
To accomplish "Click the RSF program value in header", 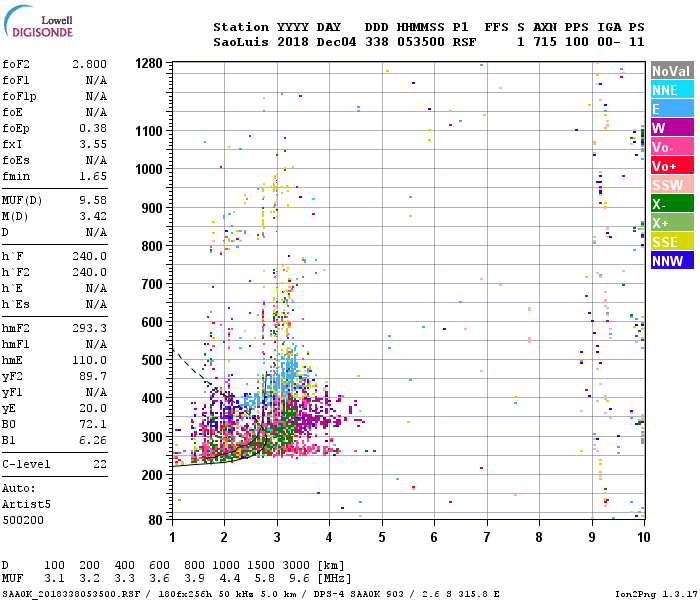I will [x=464, y=42].
